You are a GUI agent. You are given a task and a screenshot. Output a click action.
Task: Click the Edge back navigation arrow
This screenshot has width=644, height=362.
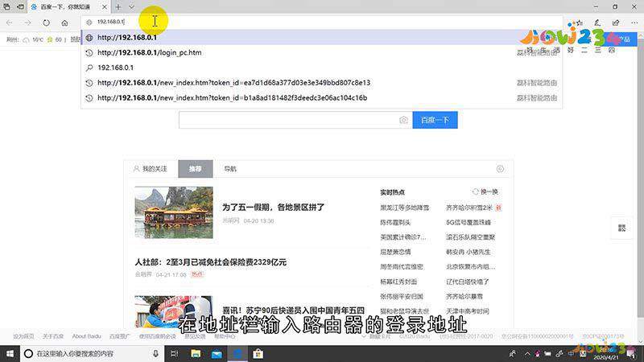[x=10, y=23]
